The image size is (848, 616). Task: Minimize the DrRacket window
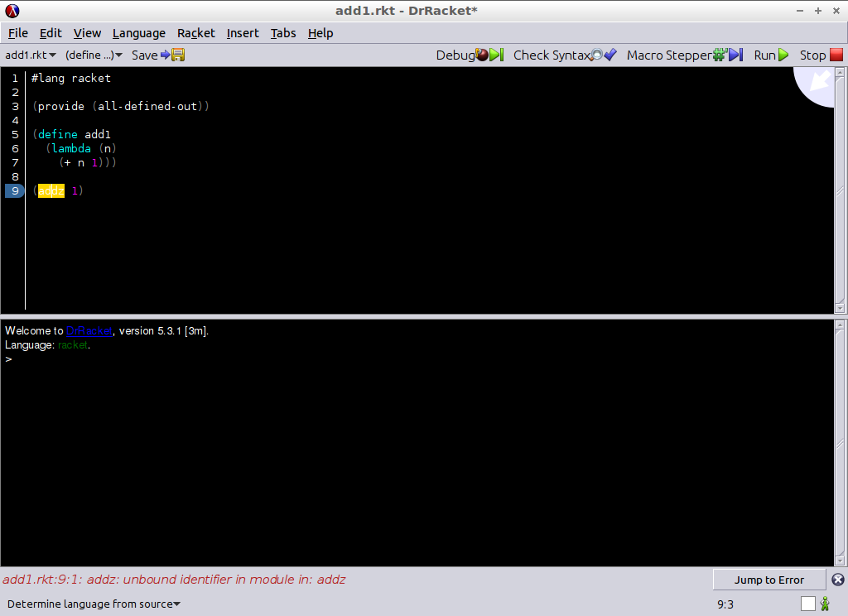pyautogui.click(x=800, y=11)
